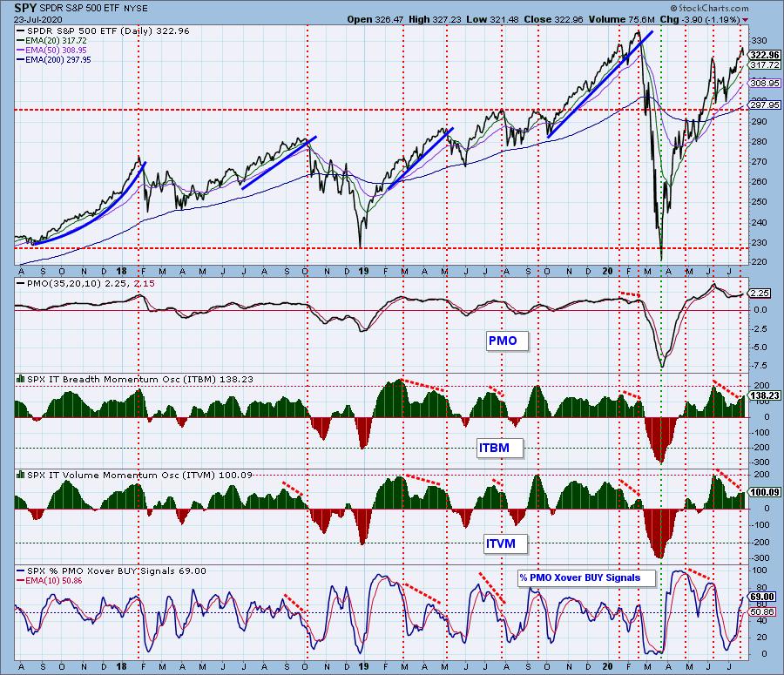Image resolution: width=784 pixels, height=675 pixels.
Task: Click the 250 label on the price axis
Action: point(759,202)
